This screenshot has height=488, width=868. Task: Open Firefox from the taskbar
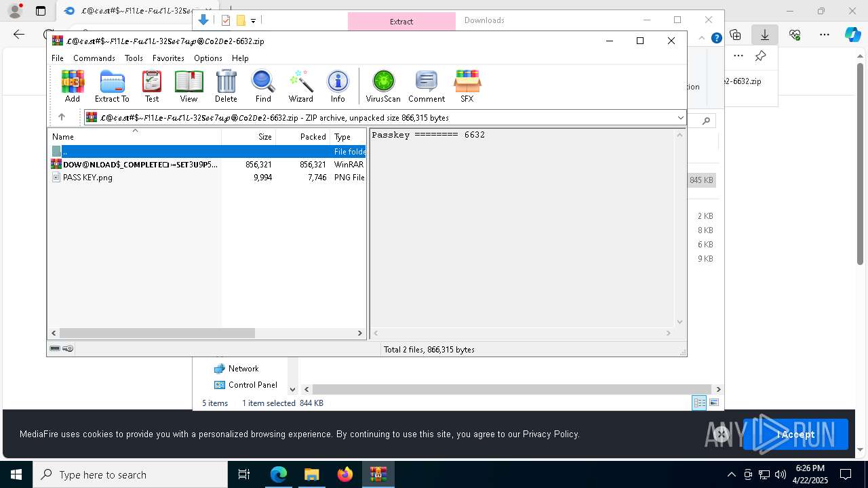tap(345, 474)
